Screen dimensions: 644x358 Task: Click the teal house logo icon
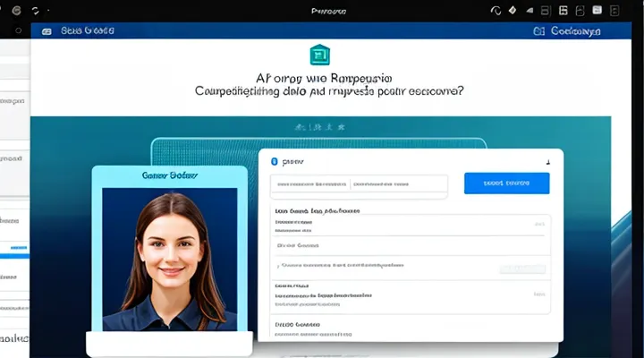click(x=319, y=55)
